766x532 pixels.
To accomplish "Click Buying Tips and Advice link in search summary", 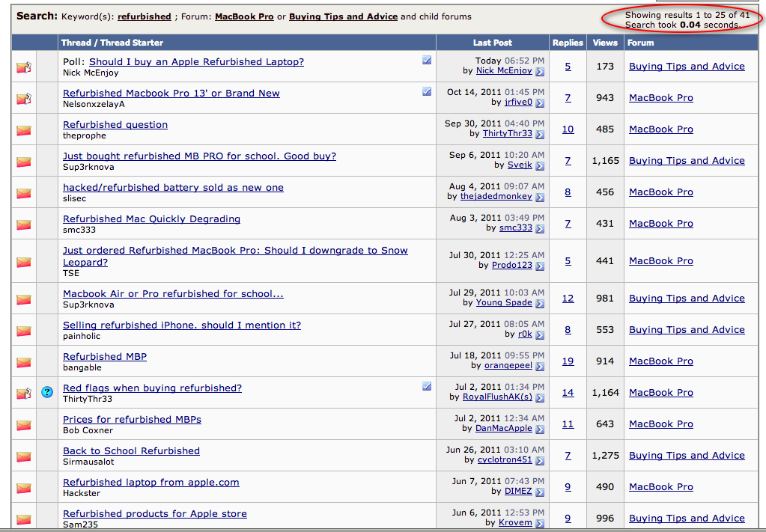I will 344,16.
